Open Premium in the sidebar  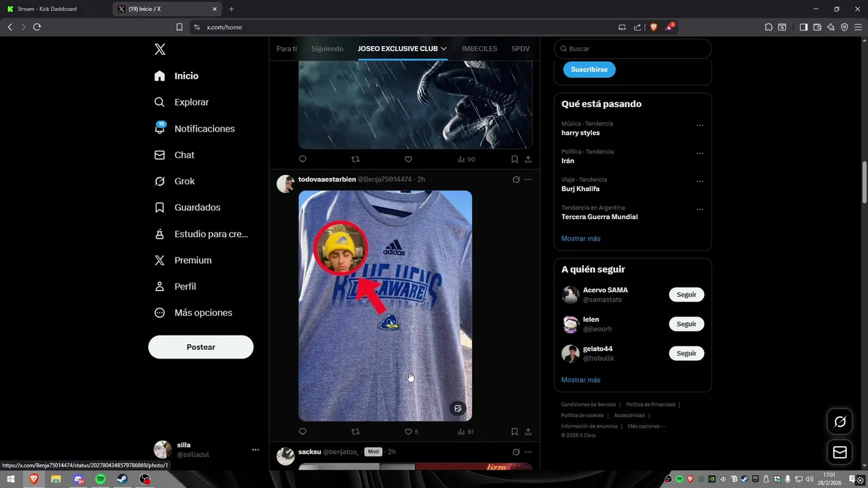[x=183, y=260]
